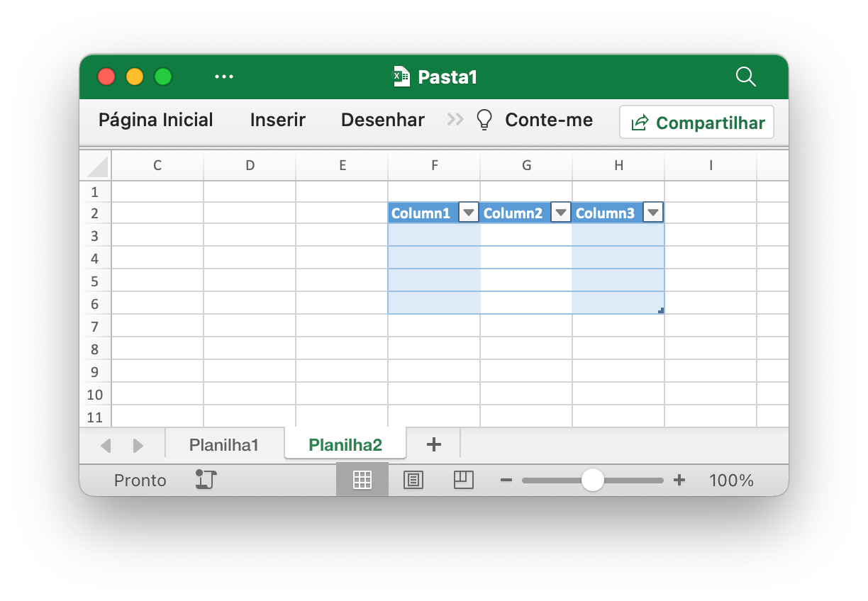Viewport: 868px width, 601px height.
Task: Click the select-all corner triangle
Action: (96, 166)
